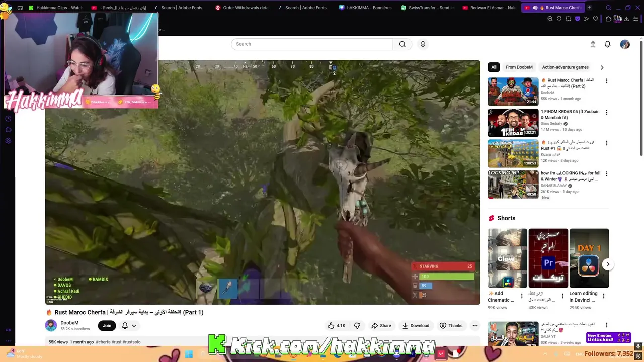The image size is (644, 362).
Task: Open a new browser tab with plus button
Action: tap(589, 8)
